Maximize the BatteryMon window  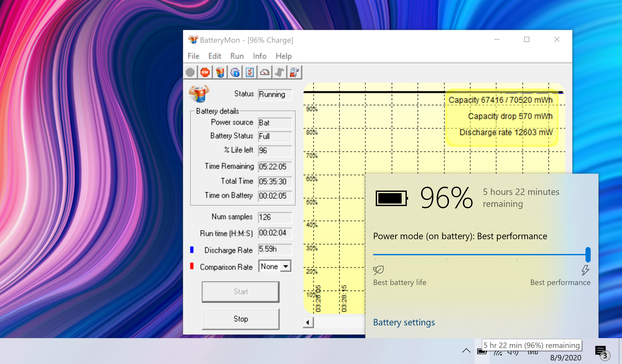tap(527, 40)
